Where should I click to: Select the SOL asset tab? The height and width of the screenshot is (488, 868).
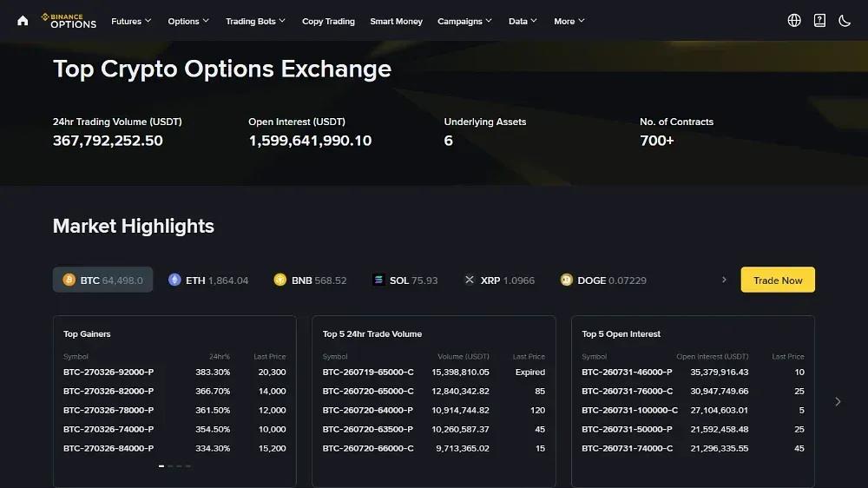tap(404, 280)
